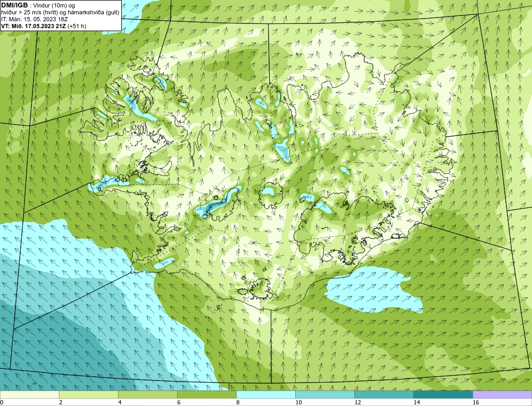Click the legend scale label 8
Screen dimensions: 532x406
click(x=238, y=402)
